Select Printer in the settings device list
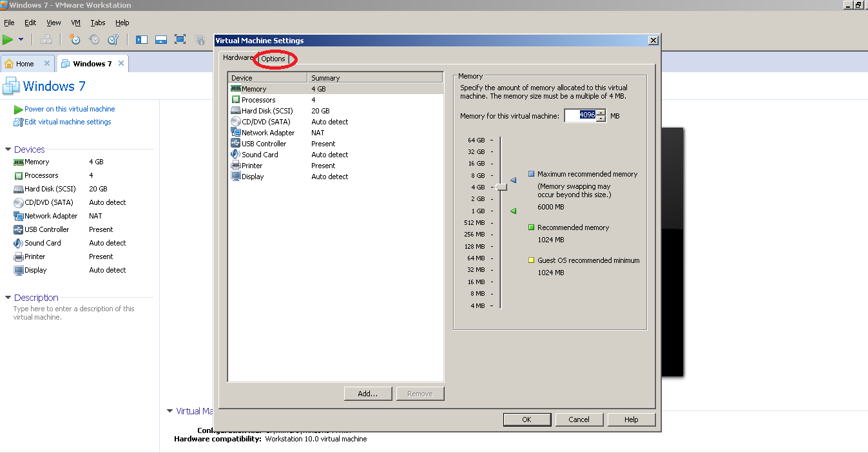Screen dimensions: 868x453 pos(336,166)
